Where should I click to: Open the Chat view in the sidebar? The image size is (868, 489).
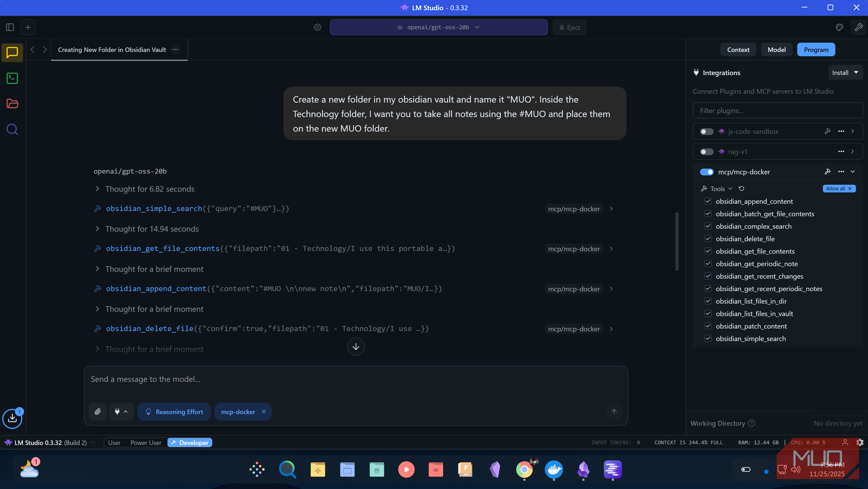pyautogui.click(x=12, y=53)
